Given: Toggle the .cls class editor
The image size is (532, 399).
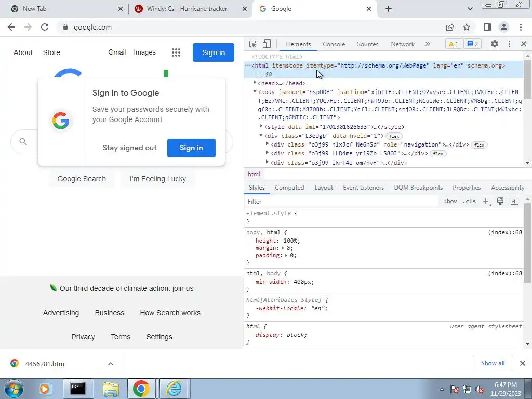Looking at the screenshot, I should click(x=469, y=201).
